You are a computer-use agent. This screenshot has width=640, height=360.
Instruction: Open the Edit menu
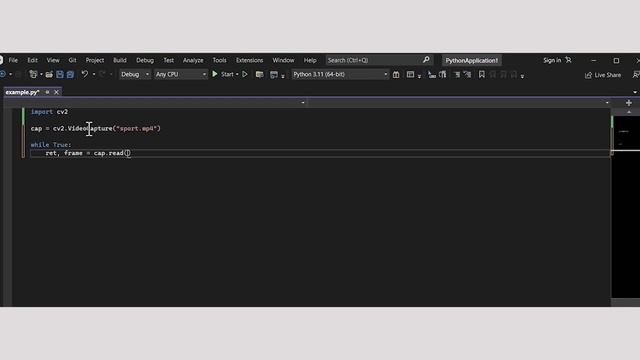click(32, 60)
